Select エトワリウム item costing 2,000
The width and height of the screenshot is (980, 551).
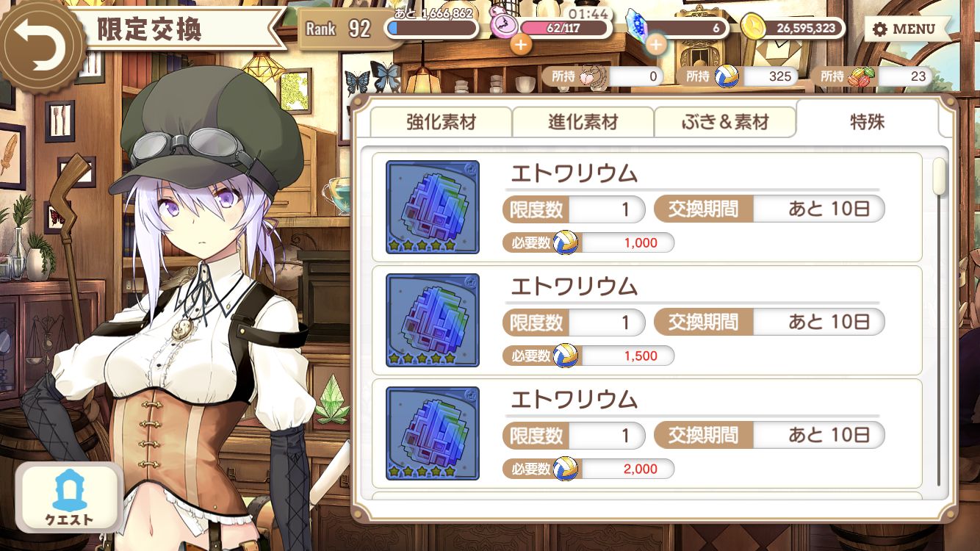tap(646, 433)
